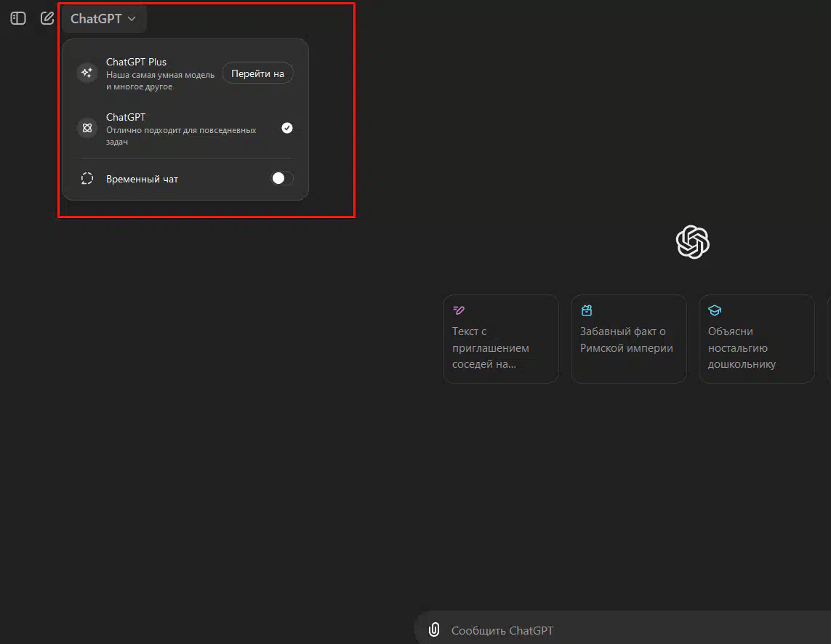Attach a file using the paperclip icon
831x644 pixels.
434,629
